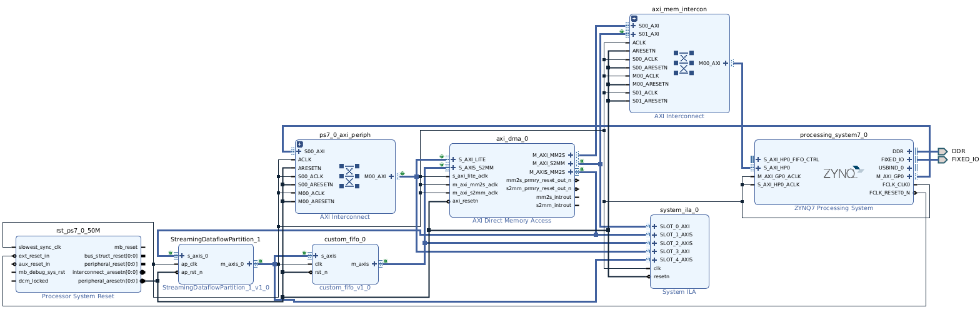Click debug marker beside ps7_0_axi_periph M00_AXI
The height and width of the screenshot is (317, 980).
coord(402,174)
